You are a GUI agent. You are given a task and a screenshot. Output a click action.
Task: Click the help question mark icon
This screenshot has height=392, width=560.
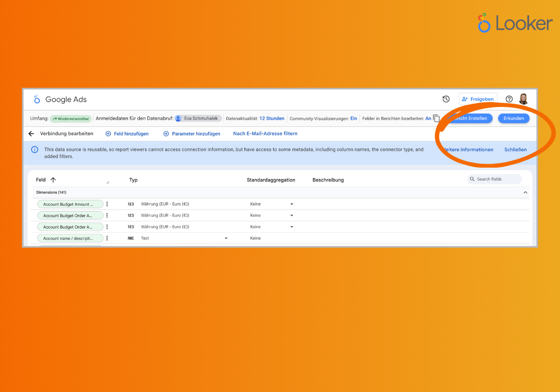509,99
